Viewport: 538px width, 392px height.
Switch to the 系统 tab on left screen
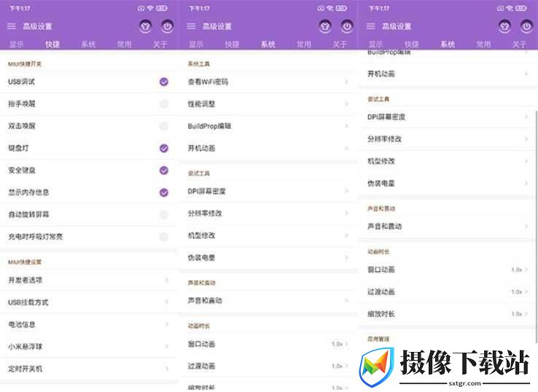(88, 44)
